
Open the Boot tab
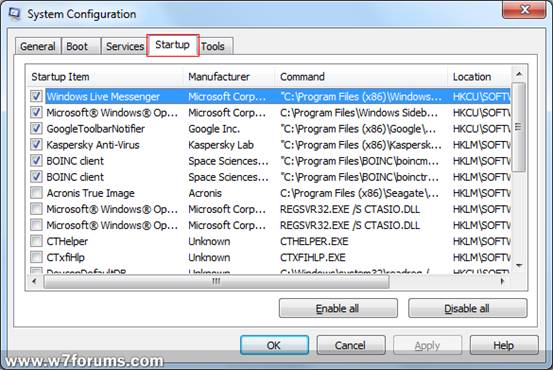tap(77, 46)
